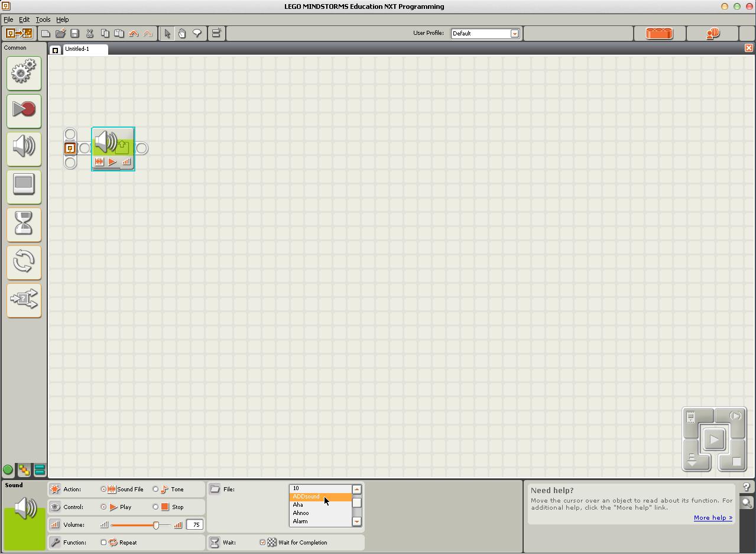
Task: Click the high volume icon right of the slider
Action: (178, 525)
